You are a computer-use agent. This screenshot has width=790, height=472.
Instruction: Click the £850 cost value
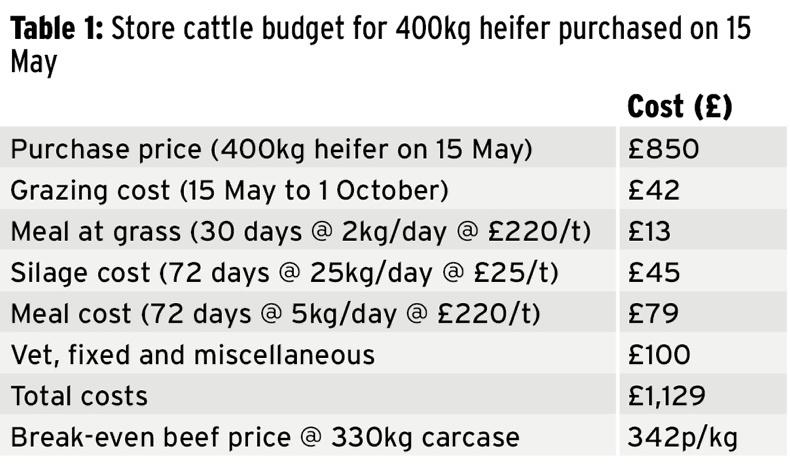pos(663,149)
